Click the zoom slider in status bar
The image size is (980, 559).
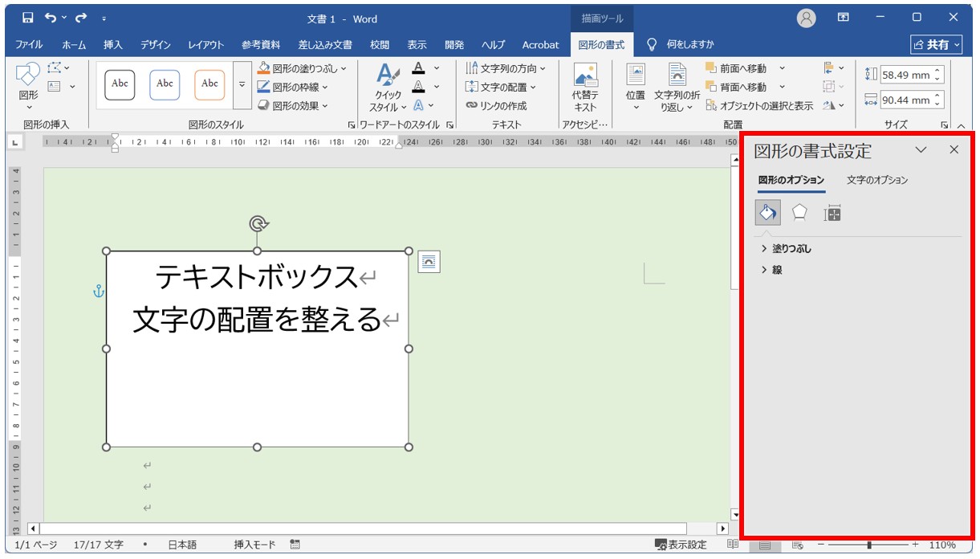pos(869,545)
